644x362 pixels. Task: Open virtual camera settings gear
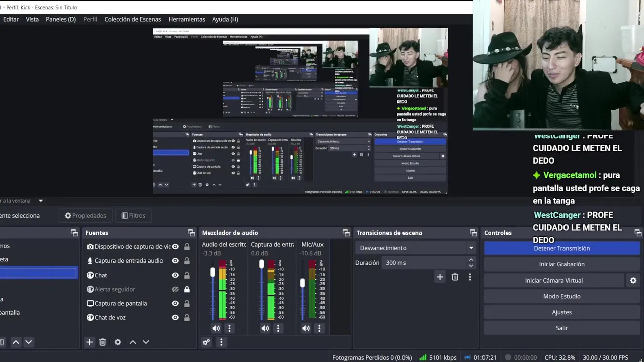coord(633,281)
